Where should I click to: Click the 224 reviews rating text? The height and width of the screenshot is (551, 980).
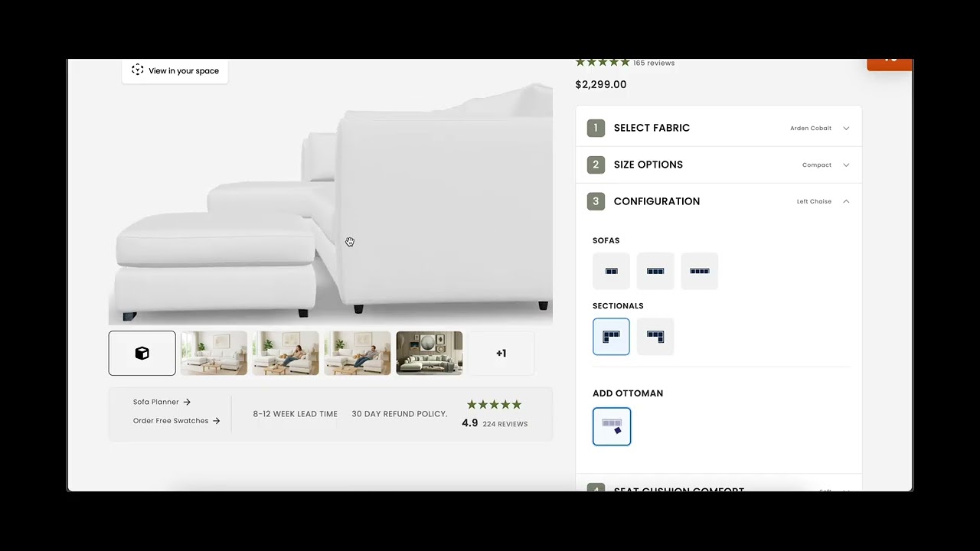click(x=505, y=424)
